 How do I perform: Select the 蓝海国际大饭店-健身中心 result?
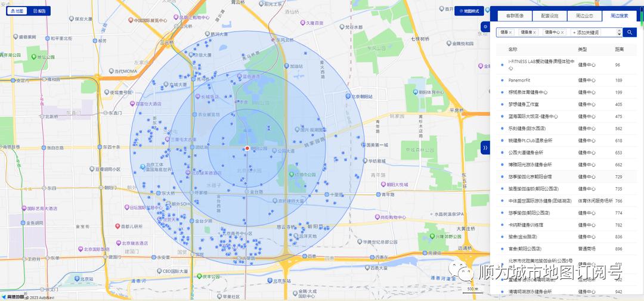click(x=567, y=116)
